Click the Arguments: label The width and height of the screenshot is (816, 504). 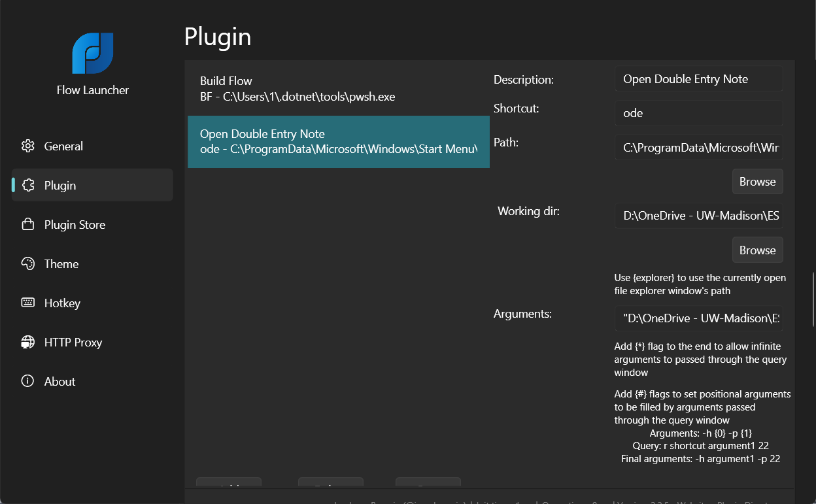(x=523, y=314)
